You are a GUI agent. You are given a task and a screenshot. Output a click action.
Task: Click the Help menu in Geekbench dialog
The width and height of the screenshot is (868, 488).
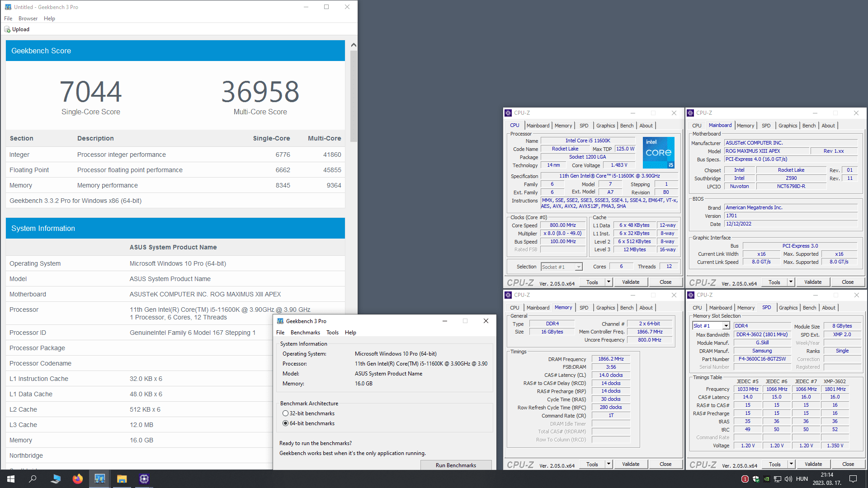coord(350,333)
